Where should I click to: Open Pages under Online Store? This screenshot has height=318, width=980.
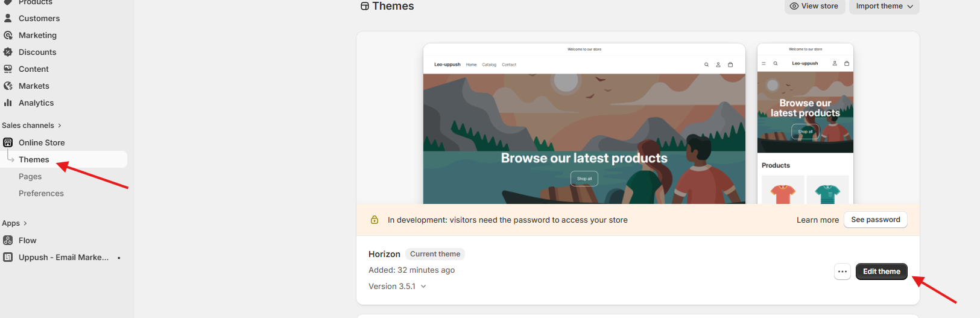(30, 176)
